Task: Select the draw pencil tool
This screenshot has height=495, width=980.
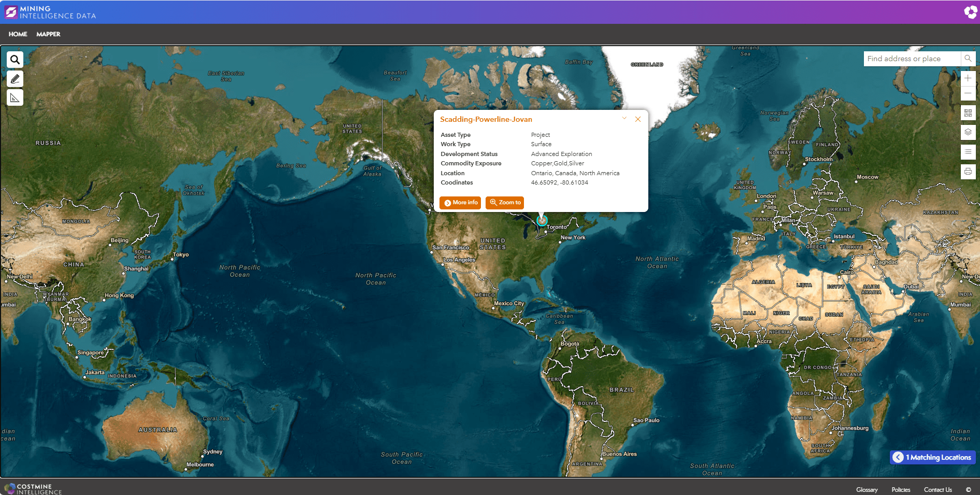Action: click(15, 79)
